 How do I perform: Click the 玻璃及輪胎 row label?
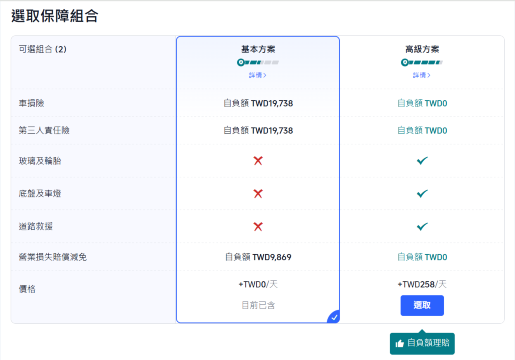click(x=40, y=161)
